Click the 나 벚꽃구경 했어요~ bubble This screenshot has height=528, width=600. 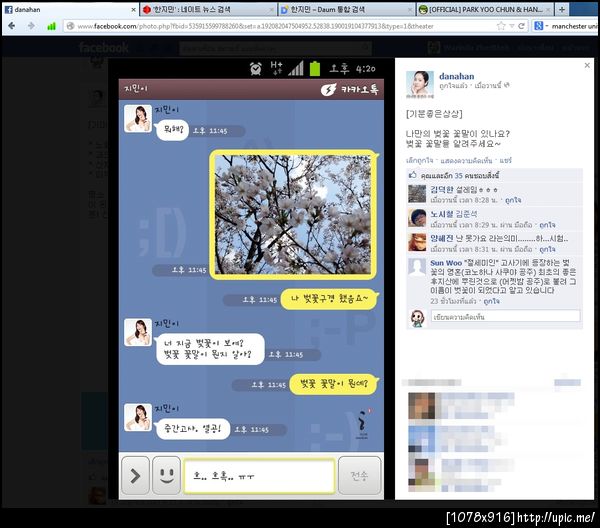pos(329,299)
